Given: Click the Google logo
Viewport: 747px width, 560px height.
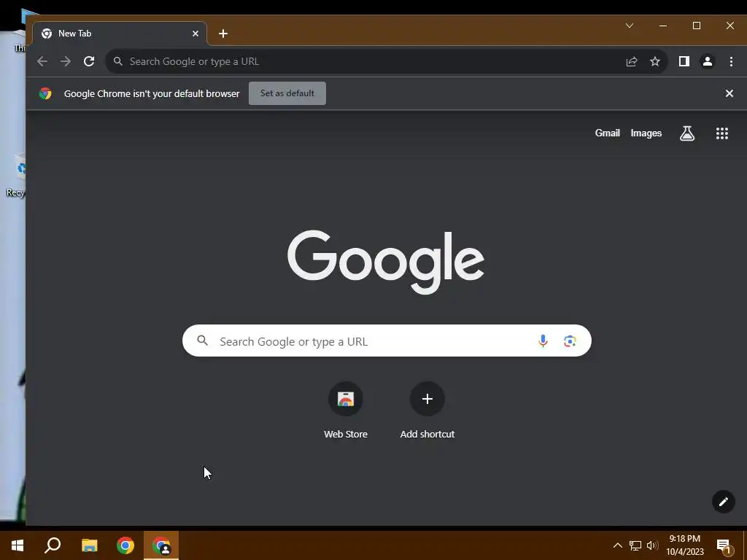Looking at the screenshot, I should pos(386,262).
